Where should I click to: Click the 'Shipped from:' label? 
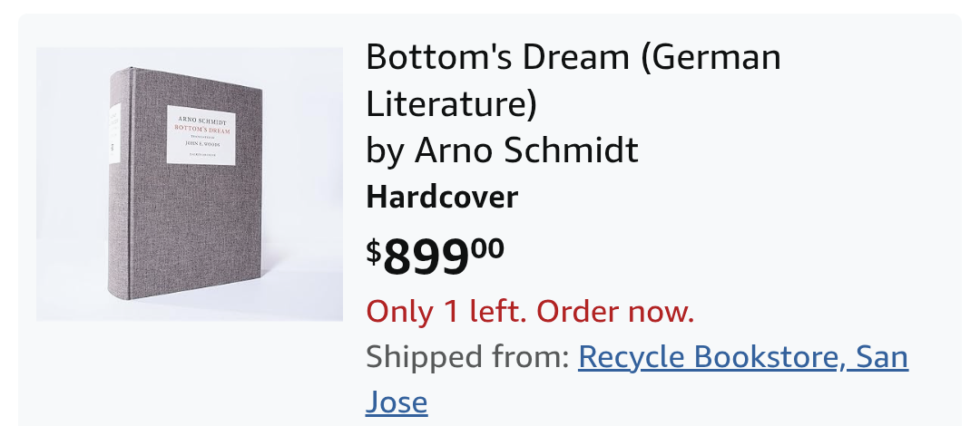tap(467, 357)
